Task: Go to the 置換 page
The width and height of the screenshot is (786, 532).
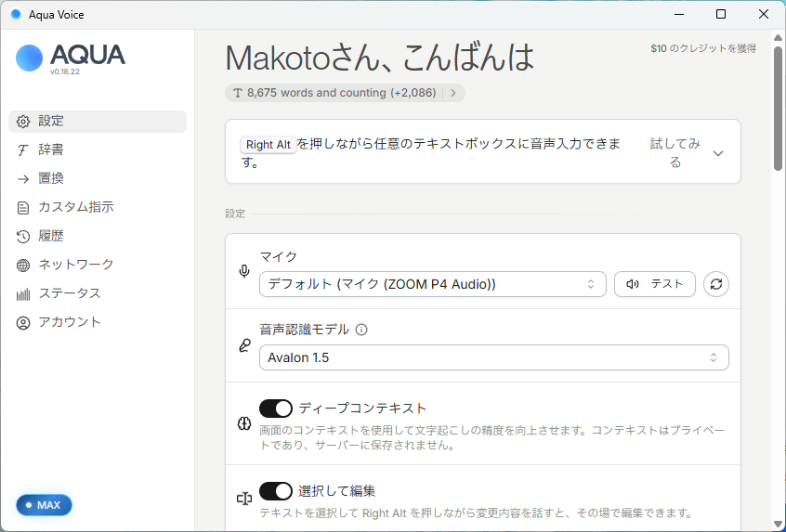Action: click(98, 179)
